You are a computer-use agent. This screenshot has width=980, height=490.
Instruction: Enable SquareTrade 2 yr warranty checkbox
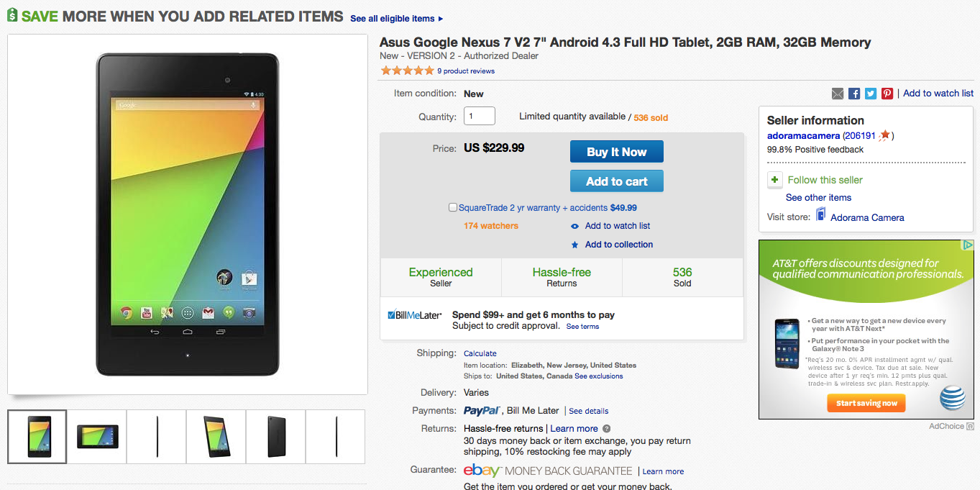pos(453,208)
